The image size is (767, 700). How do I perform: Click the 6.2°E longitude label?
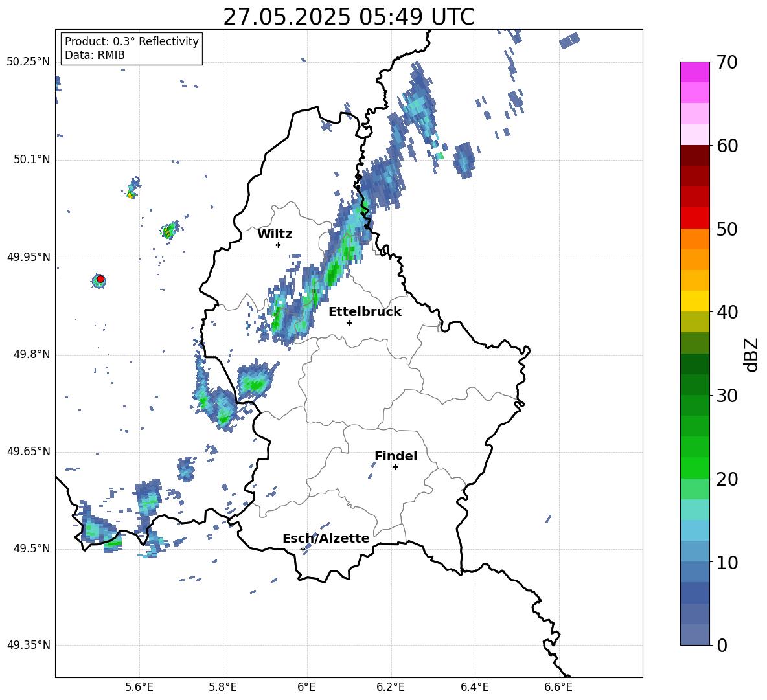[391, 687]
